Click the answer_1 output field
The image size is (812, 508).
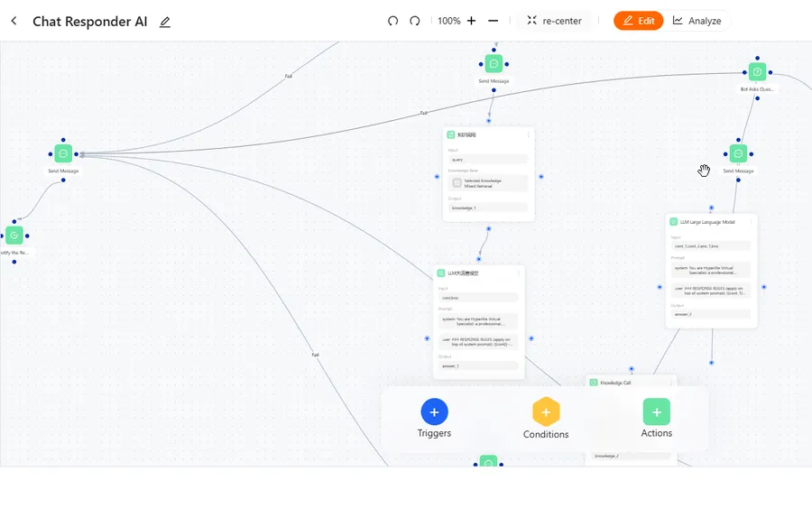click(x=478, y=365)
